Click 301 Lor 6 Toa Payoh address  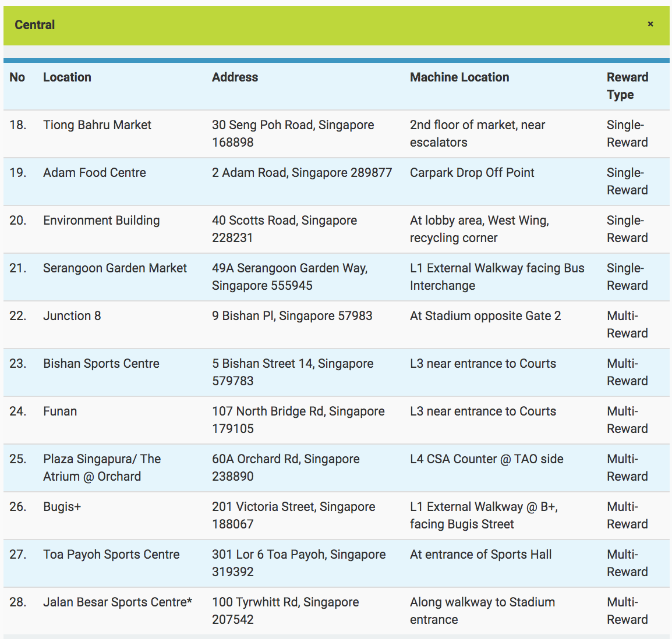[299, 563]
